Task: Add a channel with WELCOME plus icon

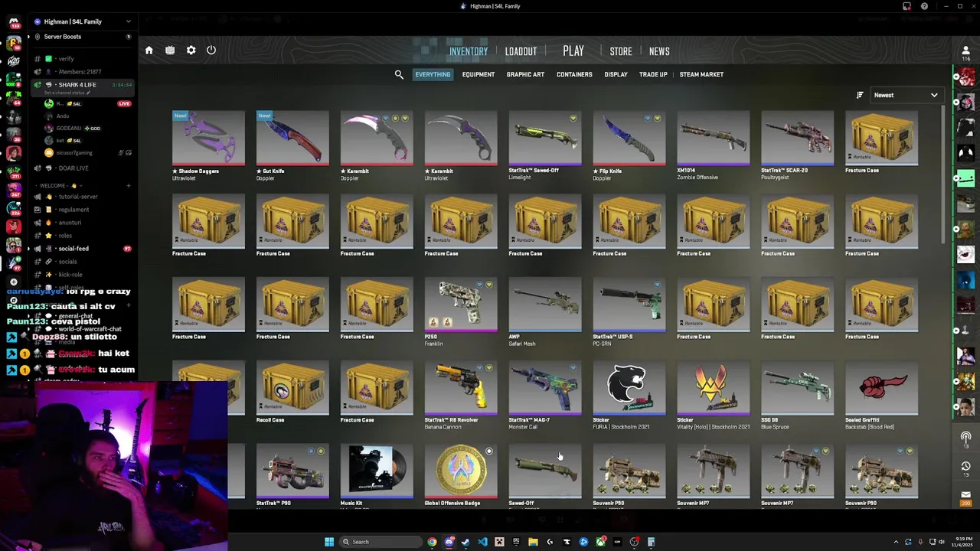Action: tap(128, 186)
